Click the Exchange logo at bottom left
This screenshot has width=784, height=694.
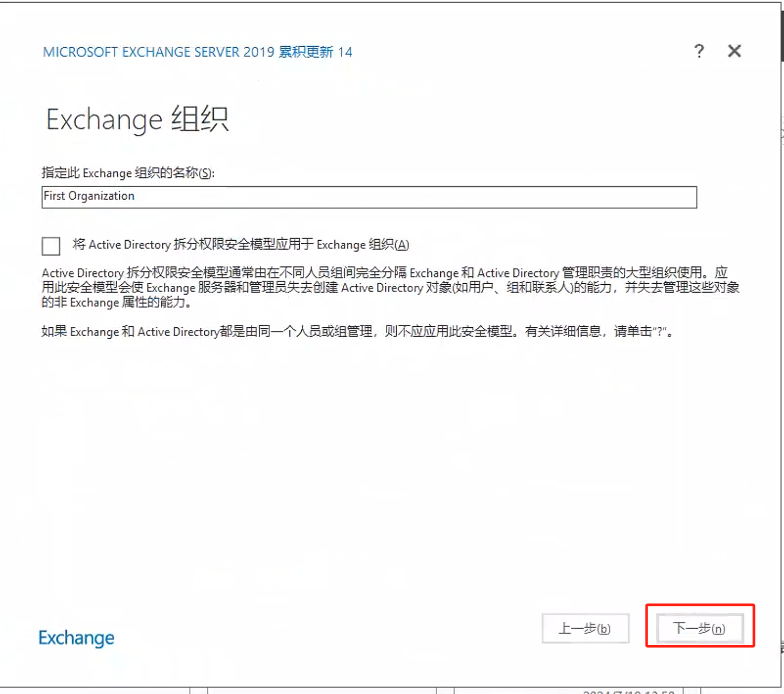coord(77,638)
